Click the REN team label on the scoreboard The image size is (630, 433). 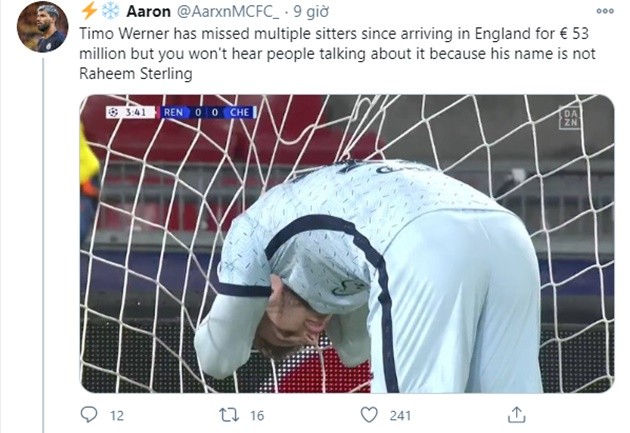174,112
